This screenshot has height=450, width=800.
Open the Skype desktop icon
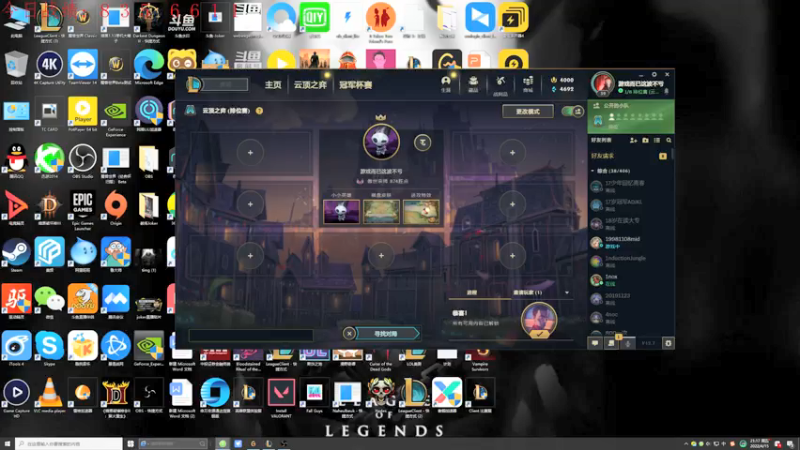coord(49,349)
